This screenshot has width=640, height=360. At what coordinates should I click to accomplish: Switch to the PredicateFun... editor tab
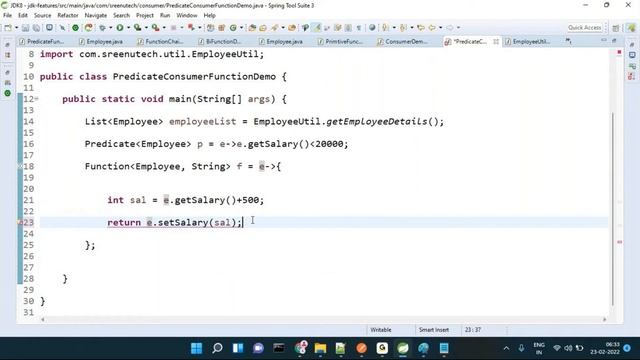click(x=42, y=42)
